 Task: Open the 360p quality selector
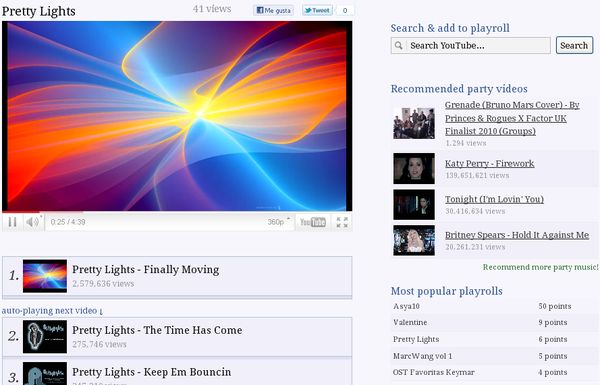(279, 222)
